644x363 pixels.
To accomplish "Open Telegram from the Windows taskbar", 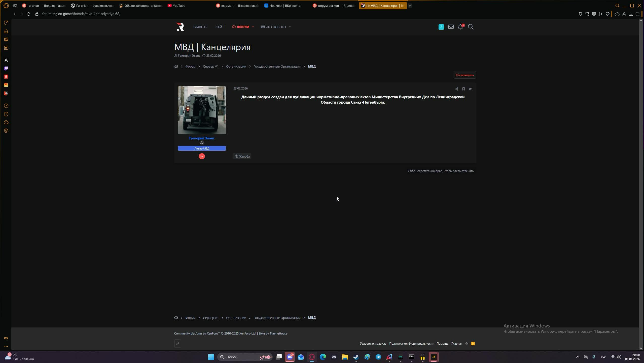I will click(x=378, y=357).
